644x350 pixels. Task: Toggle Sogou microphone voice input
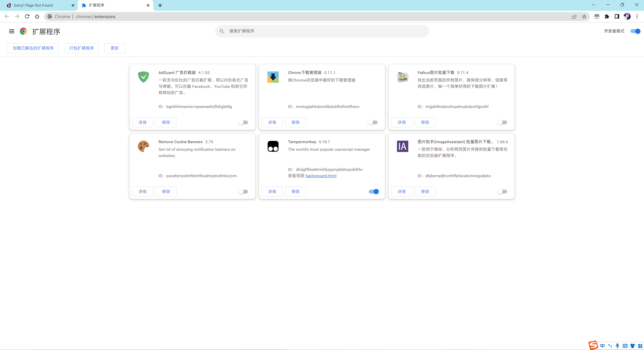point(617,346)
